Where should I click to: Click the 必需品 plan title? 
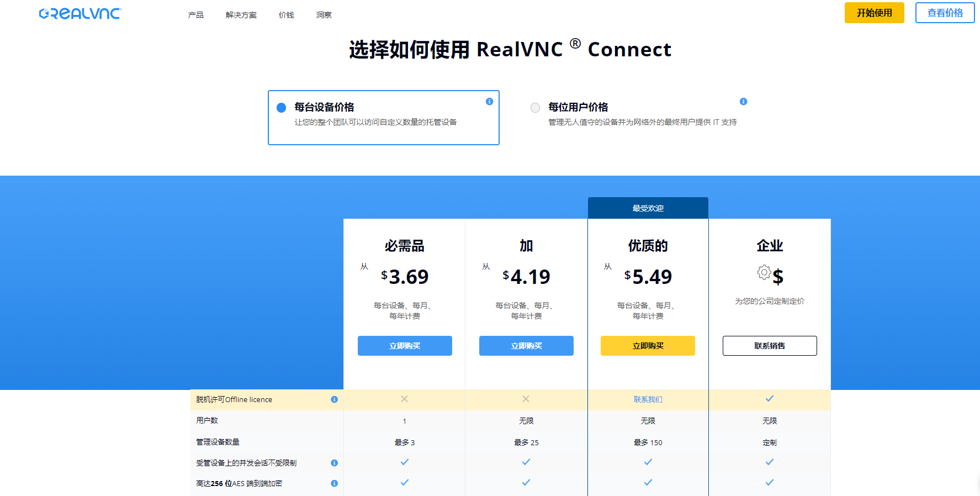point(405,246)
